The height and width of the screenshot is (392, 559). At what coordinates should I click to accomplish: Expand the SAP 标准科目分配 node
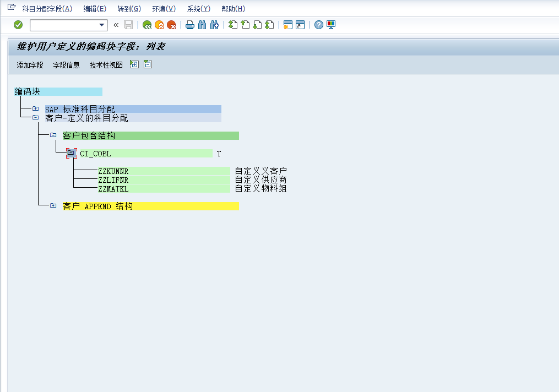[36, 109]
